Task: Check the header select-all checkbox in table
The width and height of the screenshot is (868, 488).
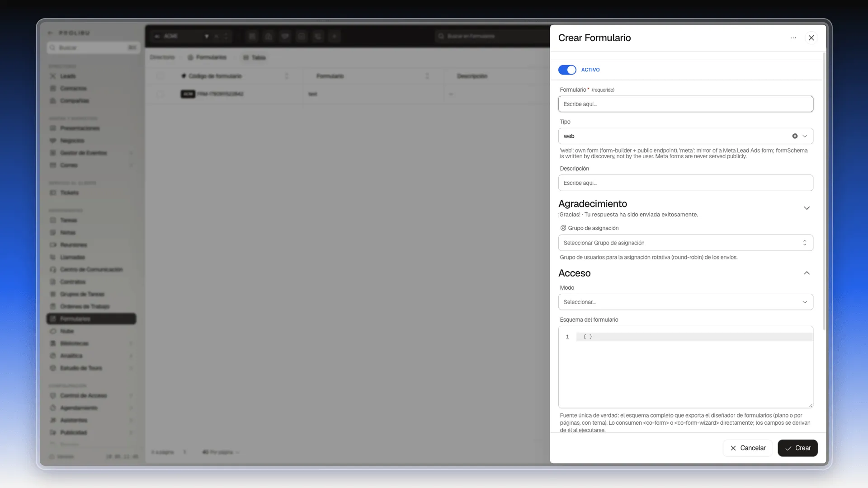Action: [x=160, y=76]
